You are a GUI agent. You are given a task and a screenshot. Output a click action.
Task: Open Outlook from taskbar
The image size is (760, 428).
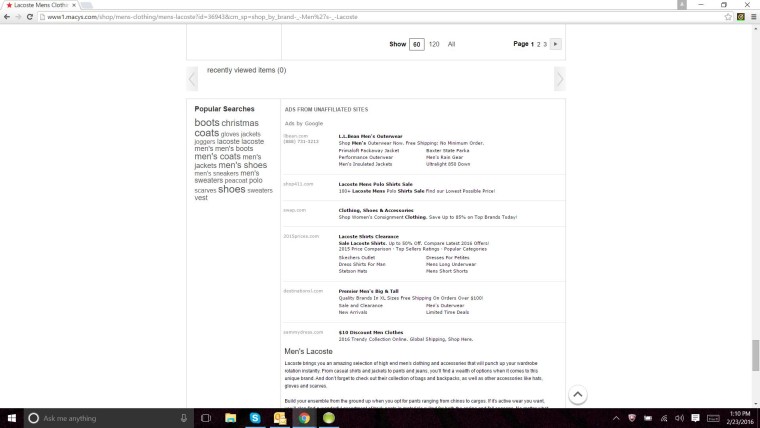pyautogui.click(x=280, y=418)
